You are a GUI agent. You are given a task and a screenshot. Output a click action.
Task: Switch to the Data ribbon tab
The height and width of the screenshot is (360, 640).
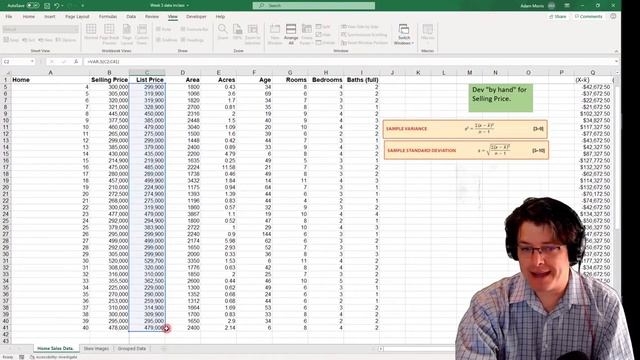[x=131, y=17]
